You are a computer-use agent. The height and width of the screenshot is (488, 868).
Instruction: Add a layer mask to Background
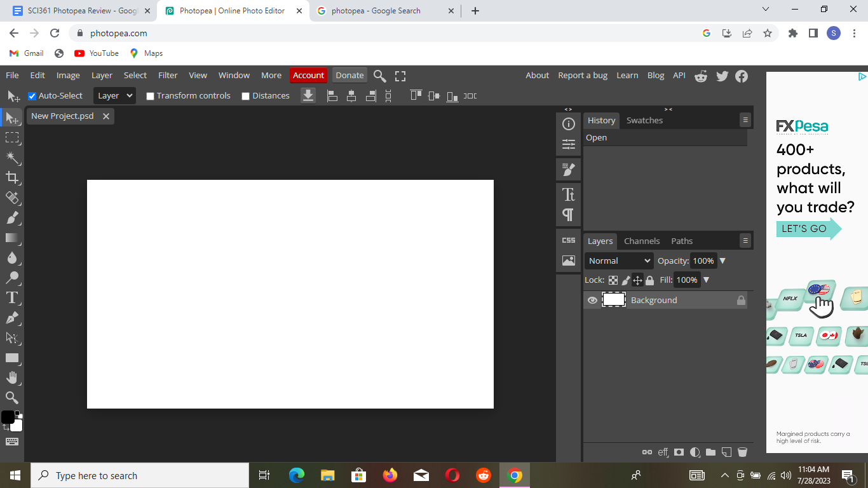(x=679, y=452)
